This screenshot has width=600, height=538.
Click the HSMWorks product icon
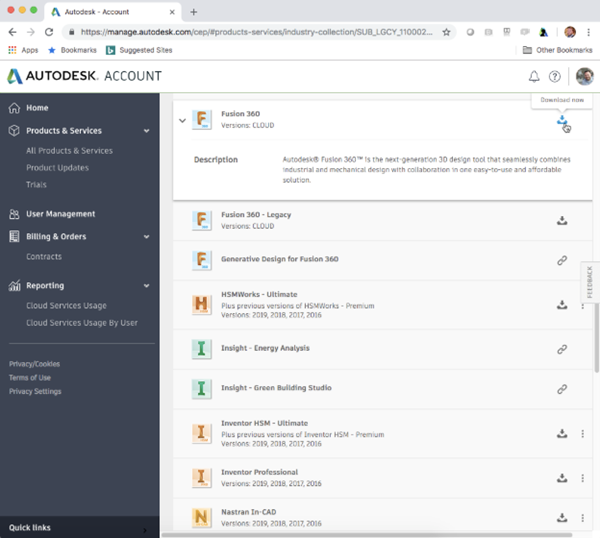click(202, 305)
